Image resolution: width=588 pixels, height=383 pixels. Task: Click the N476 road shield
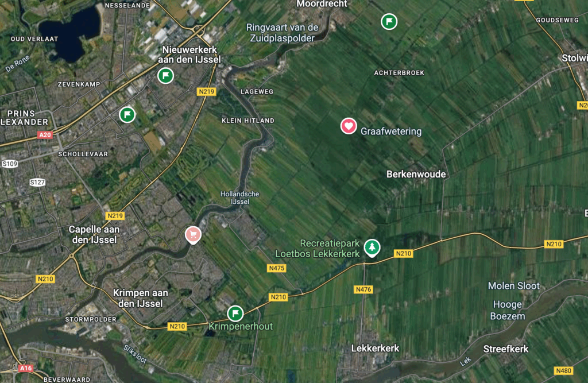pos(363,289)
